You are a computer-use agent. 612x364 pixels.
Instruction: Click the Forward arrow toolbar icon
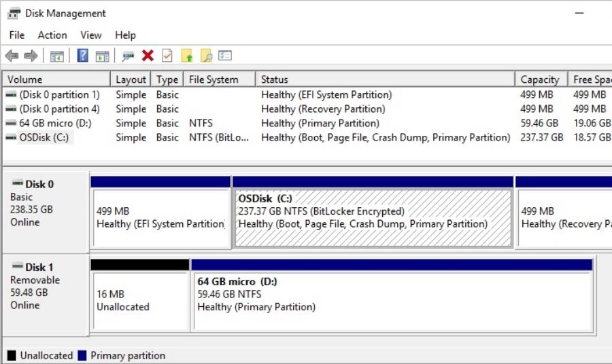click(31, 56)
